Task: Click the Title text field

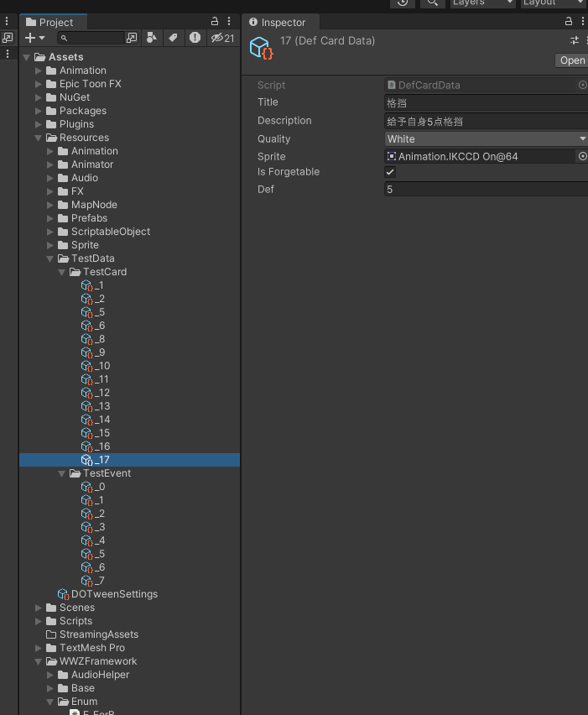Action: 487,102
